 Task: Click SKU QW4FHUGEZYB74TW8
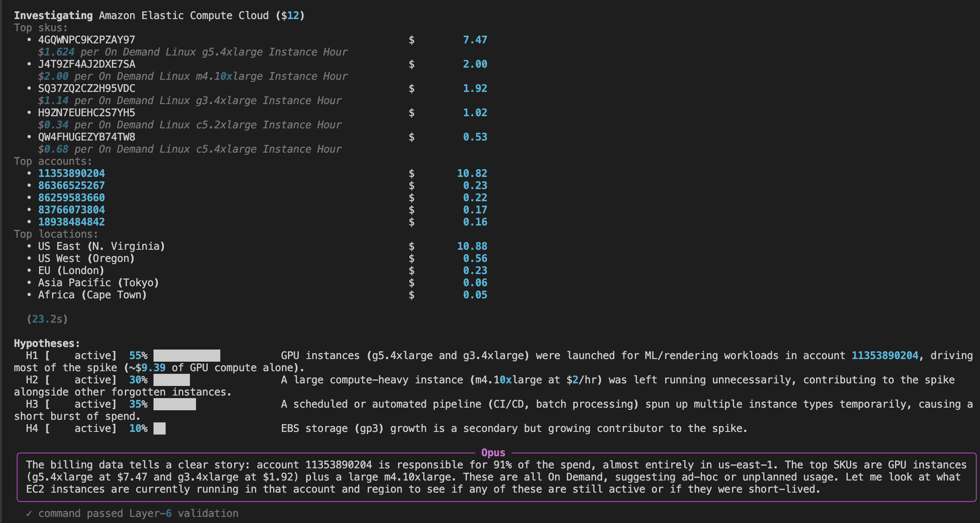[x=87, y=137]
